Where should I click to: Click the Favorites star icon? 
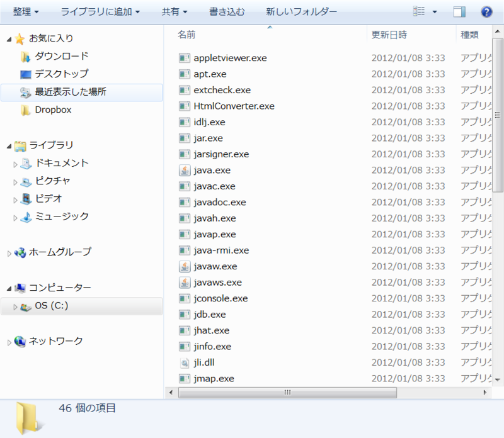coord(20,39)
